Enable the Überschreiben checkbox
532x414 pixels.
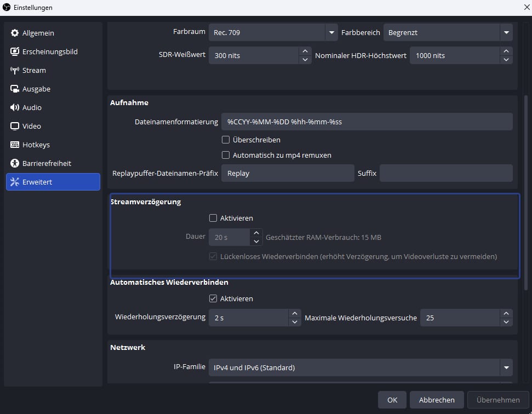pyautogui.click(x=226, y=140)
